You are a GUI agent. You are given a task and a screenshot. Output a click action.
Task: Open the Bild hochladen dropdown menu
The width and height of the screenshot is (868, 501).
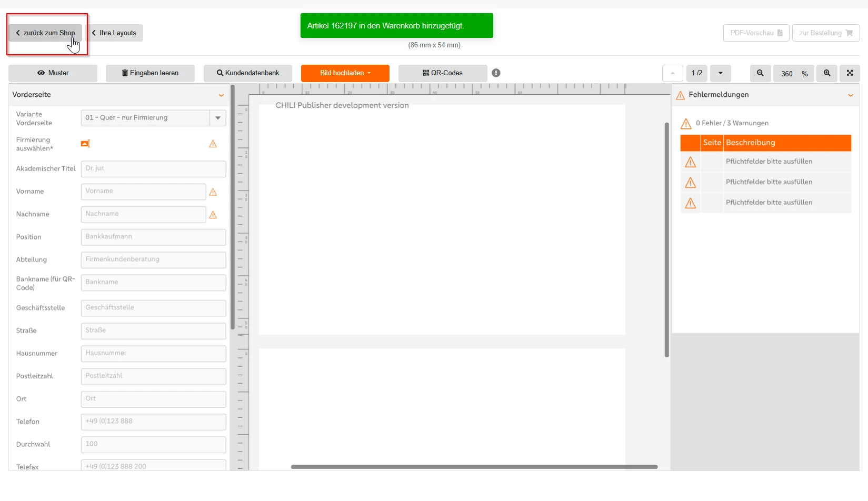tap(345, 73)
